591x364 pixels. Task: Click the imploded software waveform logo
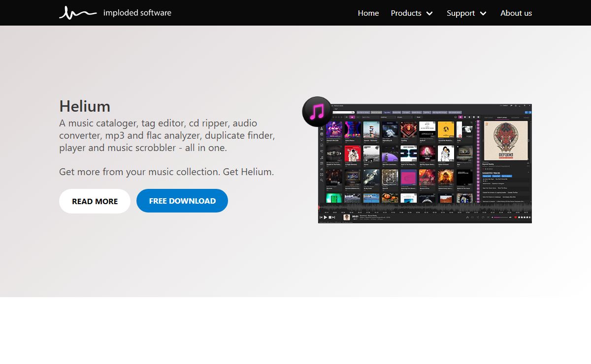pyautogui.click(x=78, y=13)
